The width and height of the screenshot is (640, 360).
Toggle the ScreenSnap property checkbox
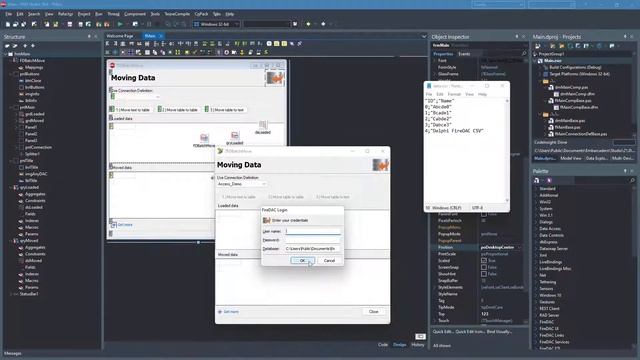point(484,267)
